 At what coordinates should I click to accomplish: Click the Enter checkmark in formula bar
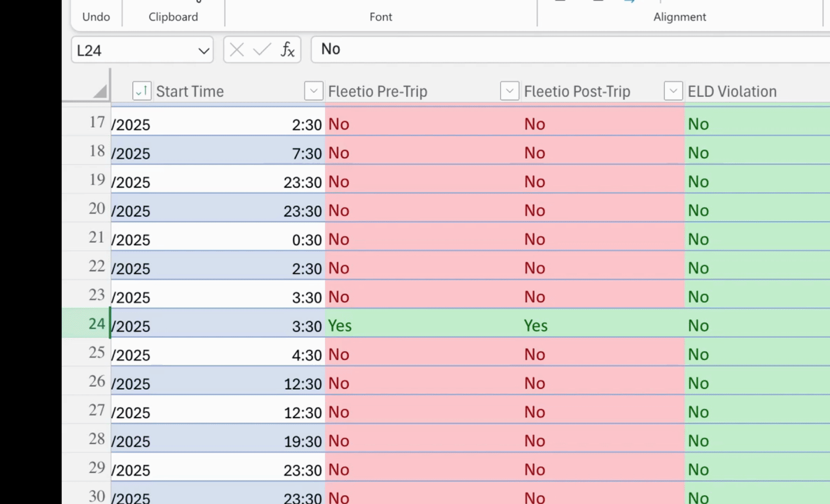(262, 49)
